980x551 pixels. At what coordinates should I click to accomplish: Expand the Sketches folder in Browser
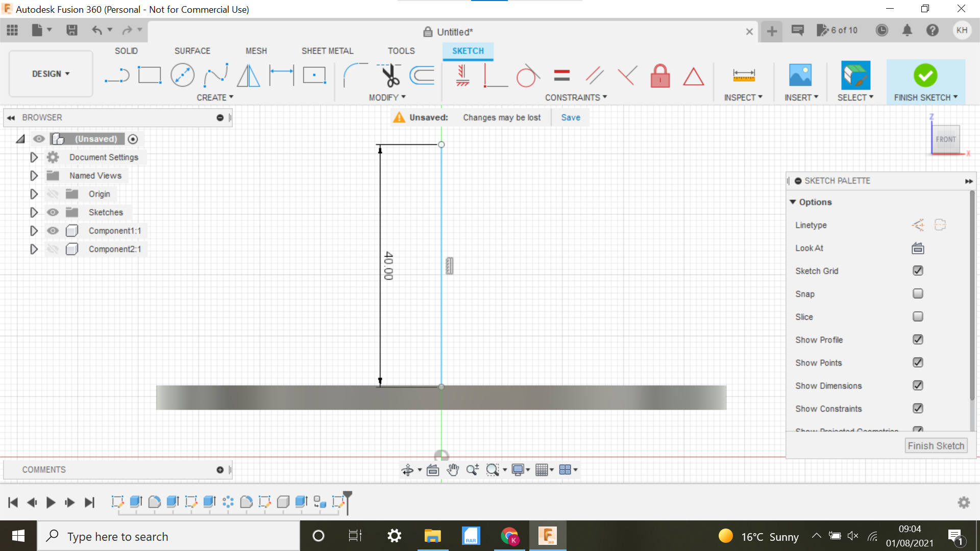coord(34,212)
